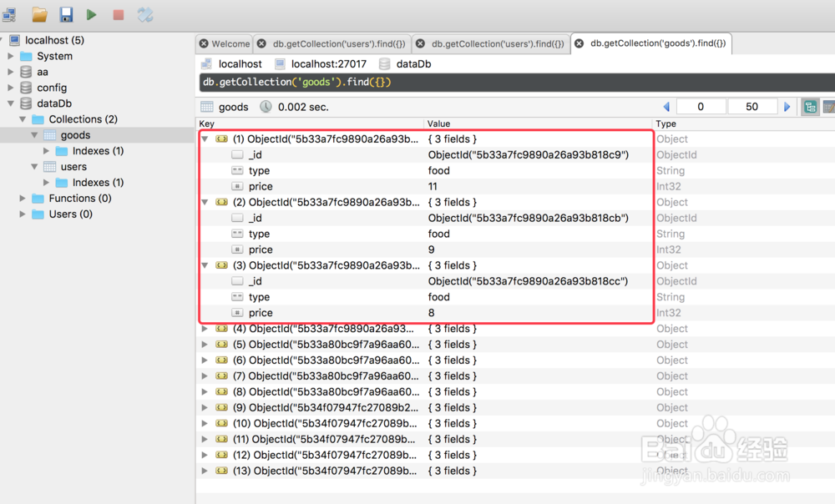The image size is (835, 504).
Task: Stop query execution using the red square icon
Action: [x=119, y=13]
